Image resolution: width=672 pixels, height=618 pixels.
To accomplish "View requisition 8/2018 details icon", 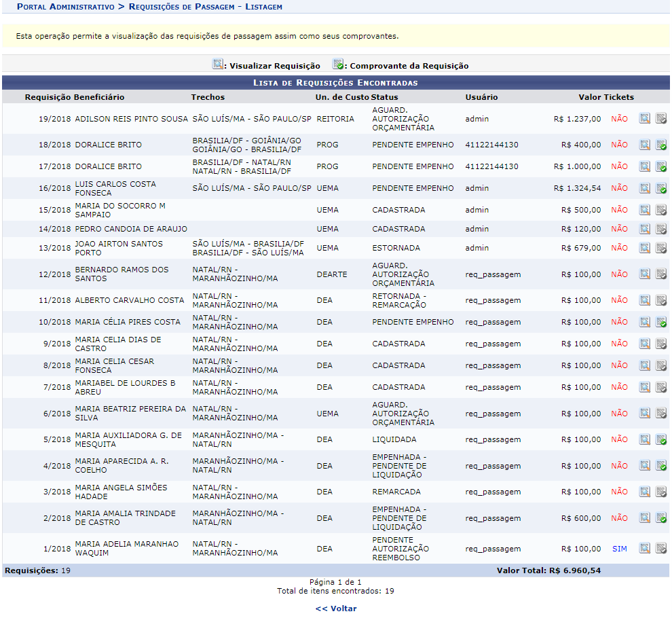I will pos(644,365).
